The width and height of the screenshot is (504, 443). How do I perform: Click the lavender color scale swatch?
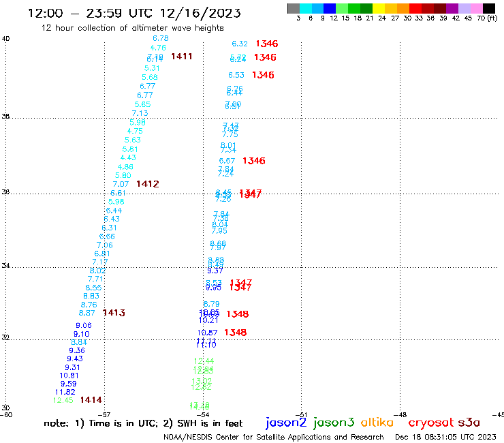point(464,8)
